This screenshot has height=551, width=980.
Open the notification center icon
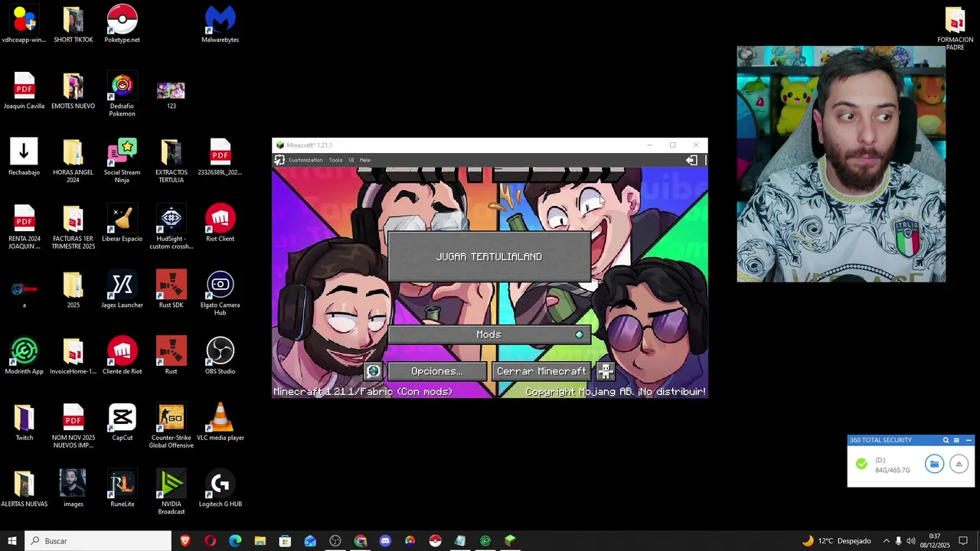963,541
